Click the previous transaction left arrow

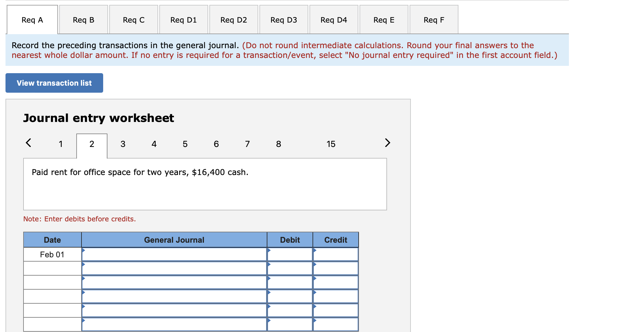point(28,143)
